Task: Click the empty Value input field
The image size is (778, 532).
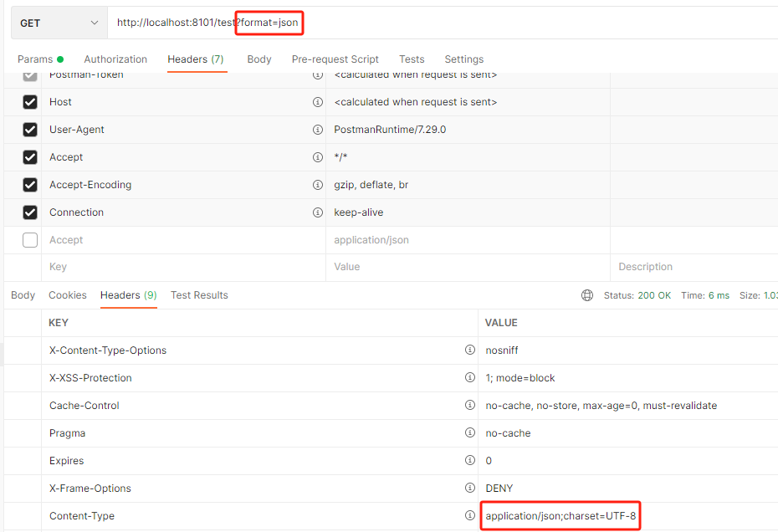Action: (468, 267)
